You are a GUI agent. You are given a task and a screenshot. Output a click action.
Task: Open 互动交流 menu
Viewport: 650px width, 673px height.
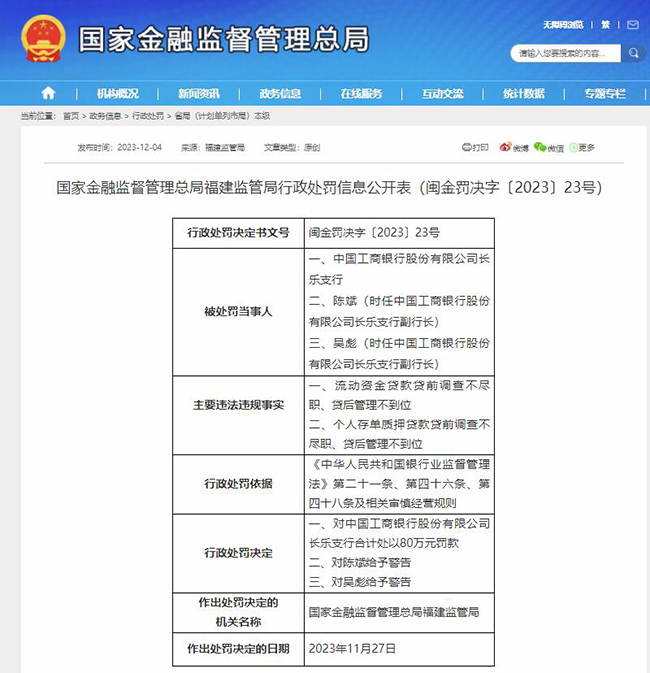pyautogui.click(x=443, y=94)
